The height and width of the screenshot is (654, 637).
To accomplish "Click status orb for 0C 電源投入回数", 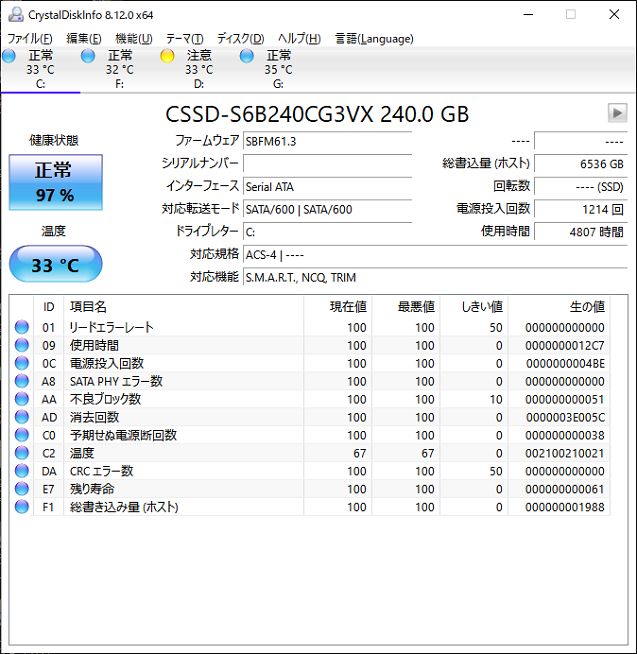I will (x=22, y=363).
